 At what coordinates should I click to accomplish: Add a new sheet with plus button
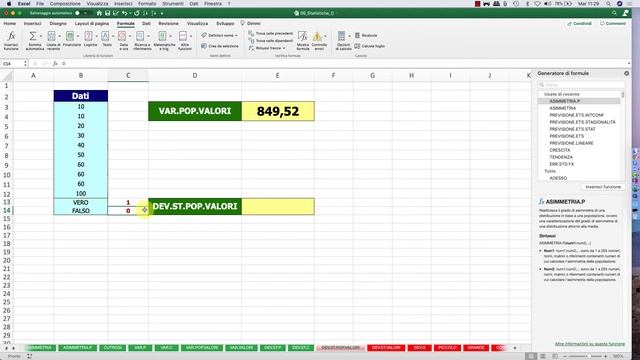click(x=515, y=348)
